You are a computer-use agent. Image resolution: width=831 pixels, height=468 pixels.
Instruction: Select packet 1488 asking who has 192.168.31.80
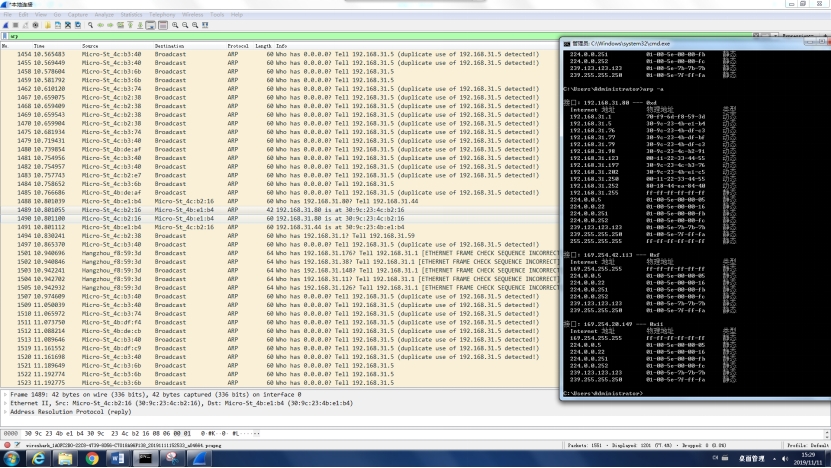[x=280, y=201]
